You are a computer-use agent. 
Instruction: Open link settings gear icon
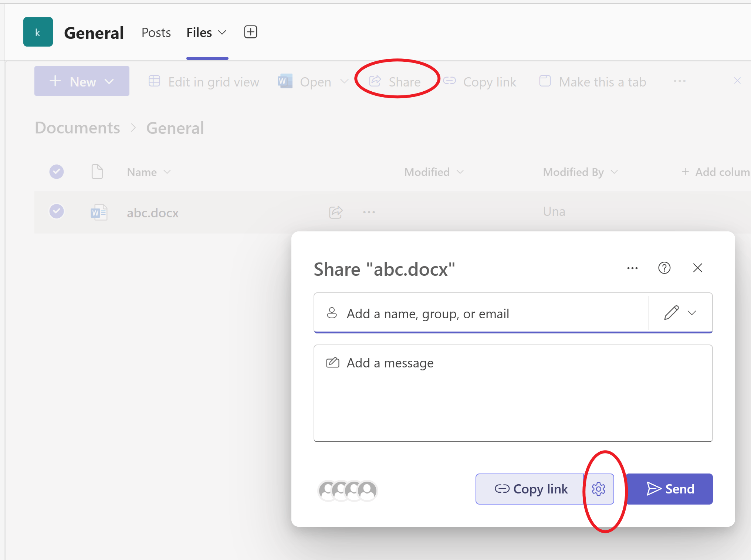pyautogui.click(x=599, y=489)
